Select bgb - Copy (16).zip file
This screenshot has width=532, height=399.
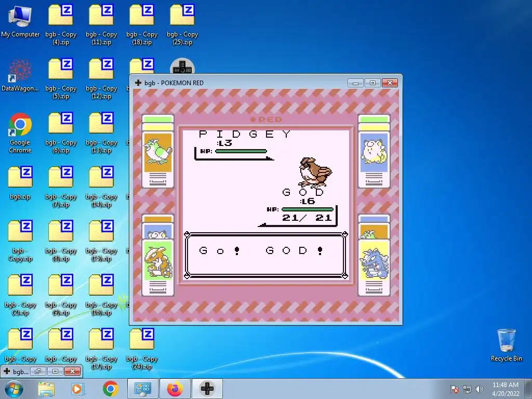point(101,295)
